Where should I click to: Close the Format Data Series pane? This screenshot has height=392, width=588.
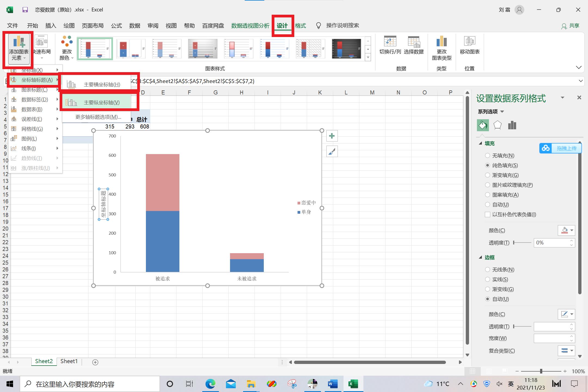(579, 97)
